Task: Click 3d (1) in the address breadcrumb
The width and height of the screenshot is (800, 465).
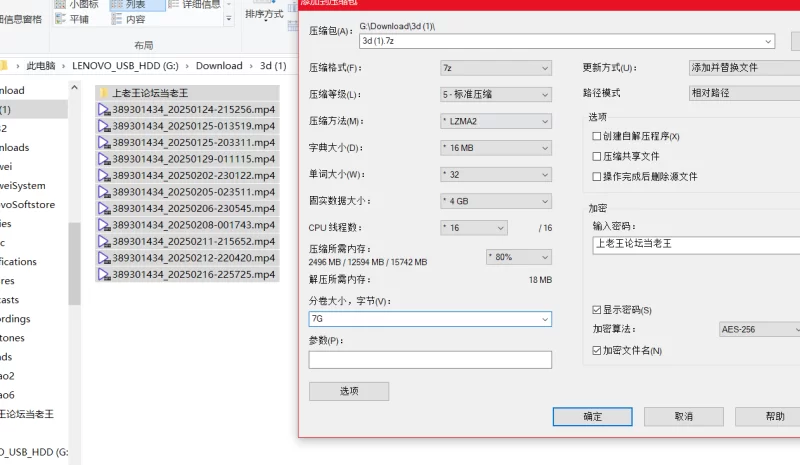Action: (x=273, y=66)
